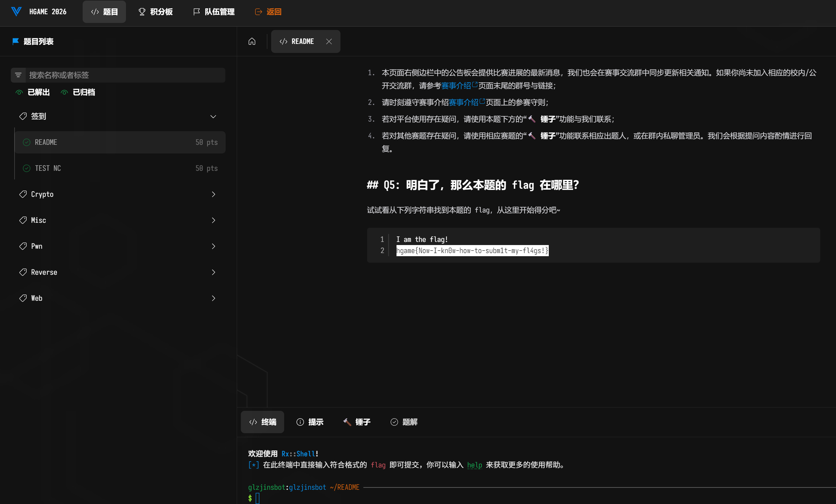The width and height of the screenshot is (836, 504).
Task: Switch to the 提示 hints tab
Action: pyautogui.click(x=310, y=422)
